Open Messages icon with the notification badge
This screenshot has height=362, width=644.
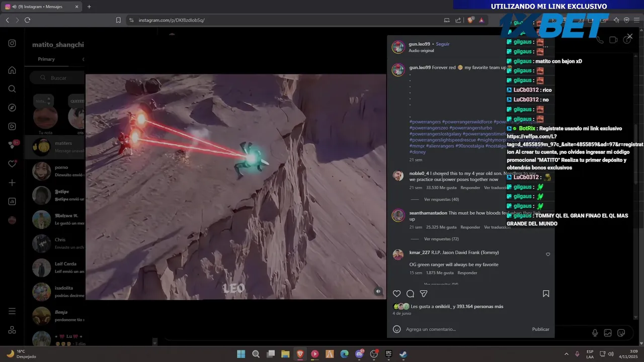tap(13, 145)
